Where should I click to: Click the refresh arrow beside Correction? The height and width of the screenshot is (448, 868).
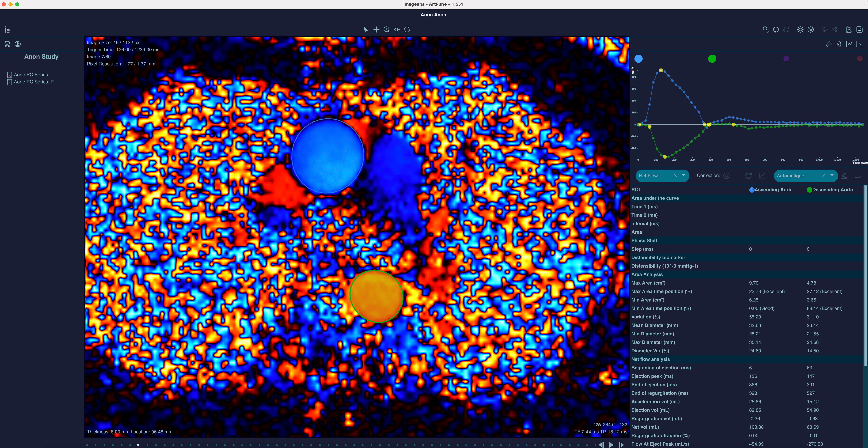(748, 176)
